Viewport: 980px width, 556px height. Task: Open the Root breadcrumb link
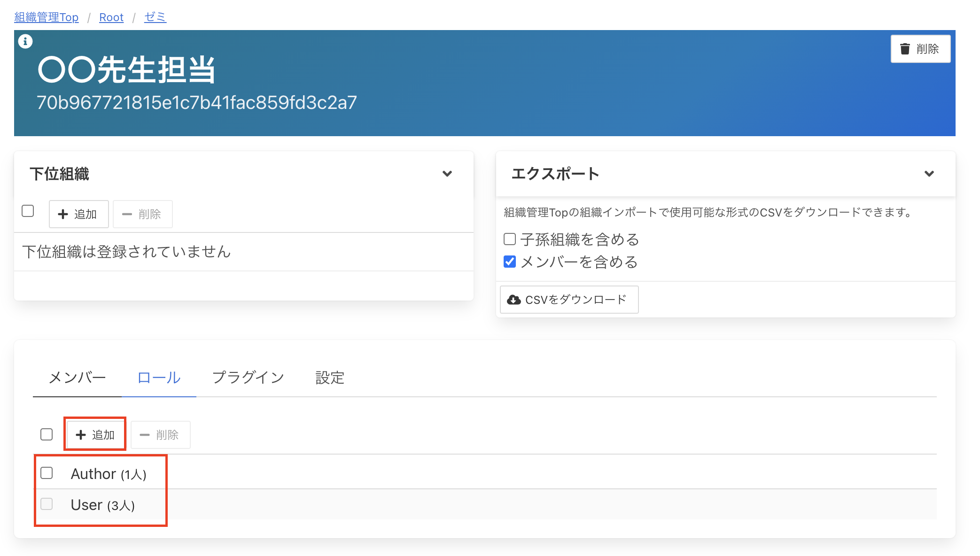[111, 17]
